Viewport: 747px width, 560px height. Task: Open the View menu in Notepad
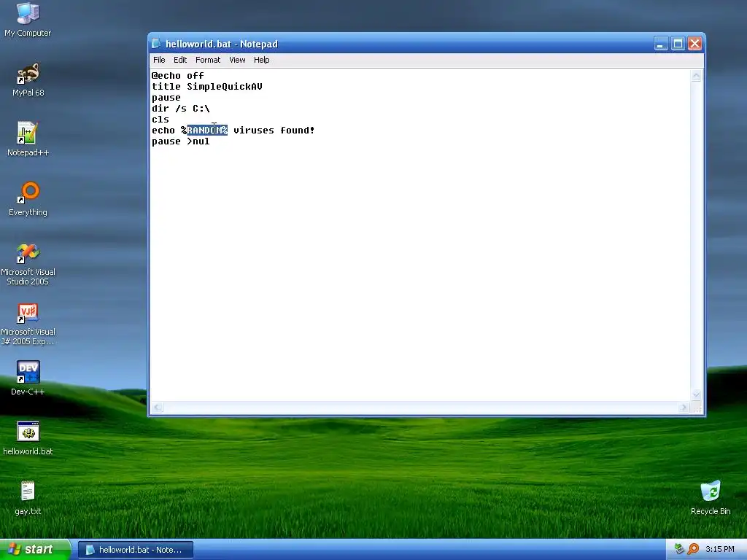coord(237,60)
